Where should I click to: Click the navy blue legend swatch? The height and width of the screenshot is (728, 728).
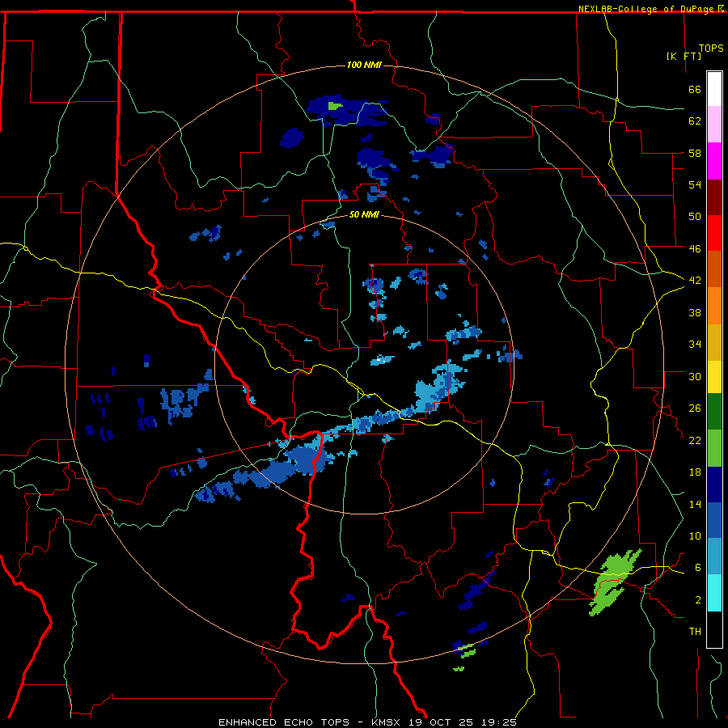714,485
